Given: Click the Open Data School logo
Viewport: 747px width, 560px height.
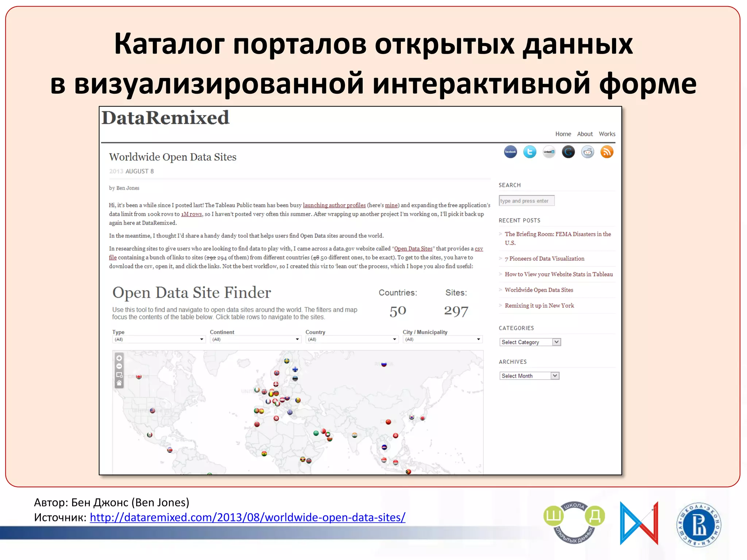Looking at the screenshot, I should coord(574,523).
